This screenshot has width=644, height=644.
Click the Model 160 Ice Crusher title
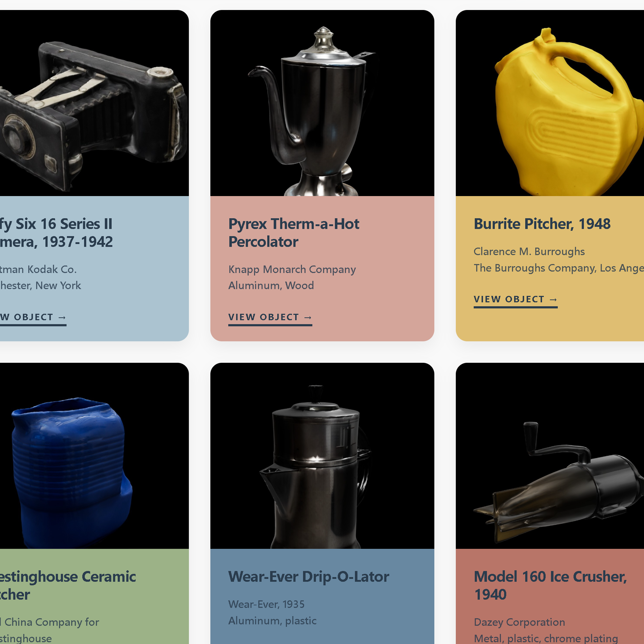[x=550, y=586]
